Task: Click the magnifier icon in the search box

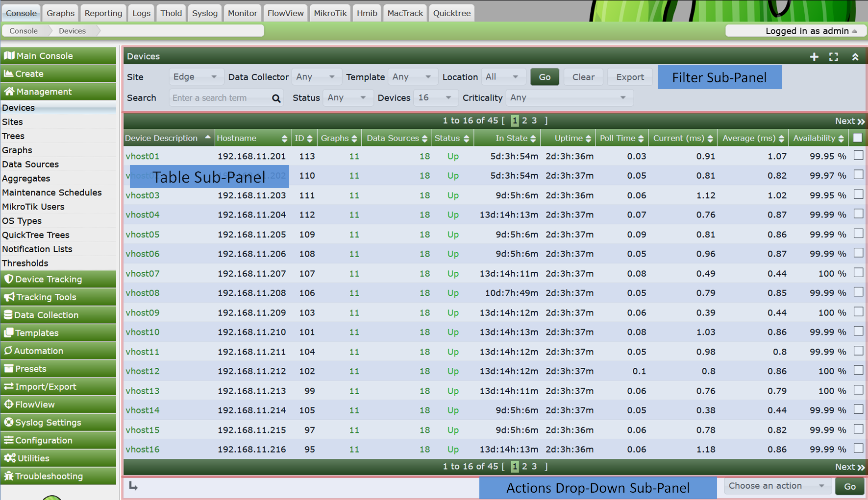Action: pyautogui.click(x=276, y=98)
